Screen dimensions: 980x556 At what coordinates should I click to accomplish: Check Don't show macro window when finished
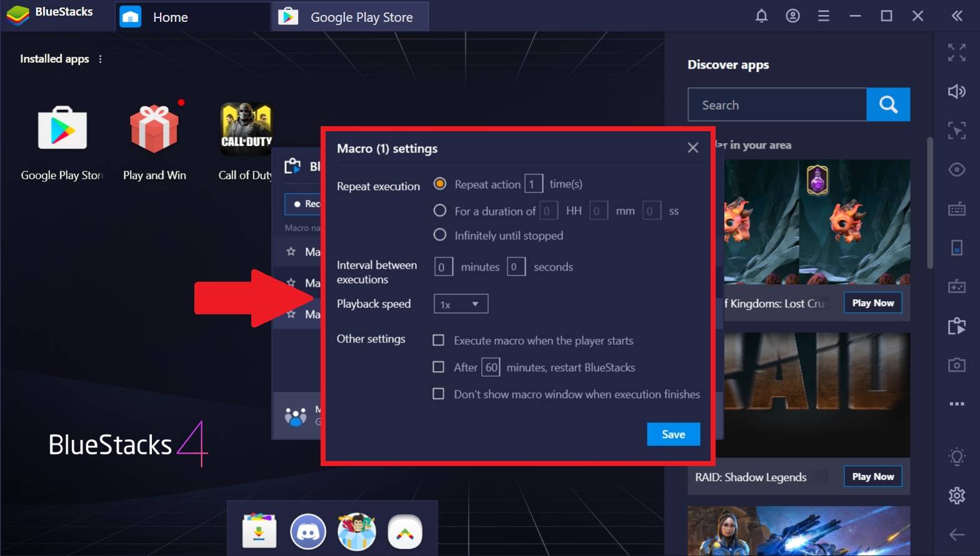click(x=439, y=394)
